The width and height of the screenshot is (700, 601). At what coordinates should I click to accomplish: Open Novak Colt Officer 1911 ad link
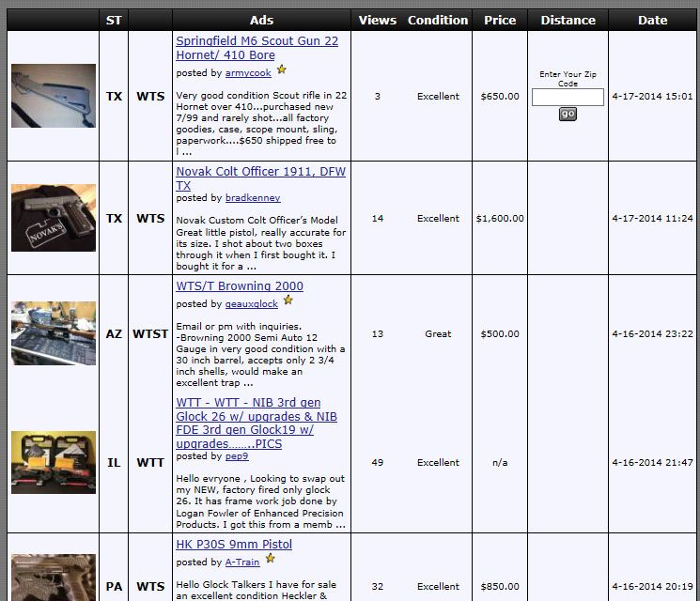pyautogui.click(x=260, y=178)
